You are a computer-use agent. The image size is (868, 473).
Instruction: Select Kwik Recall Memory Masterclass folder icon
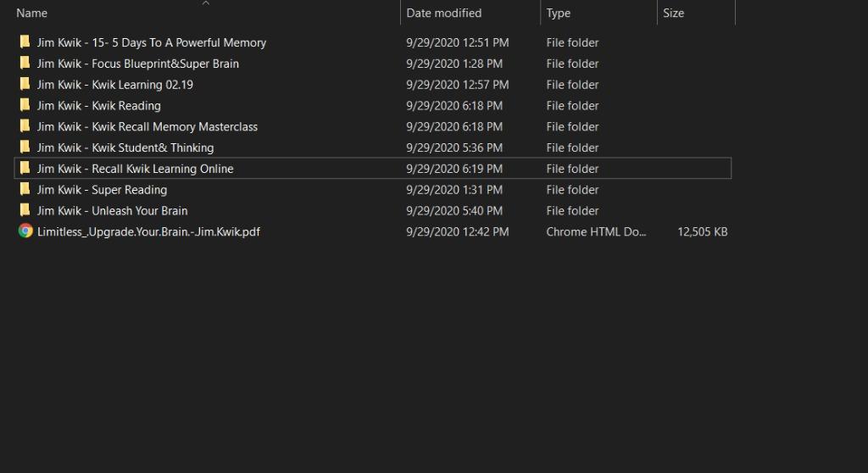25,126
